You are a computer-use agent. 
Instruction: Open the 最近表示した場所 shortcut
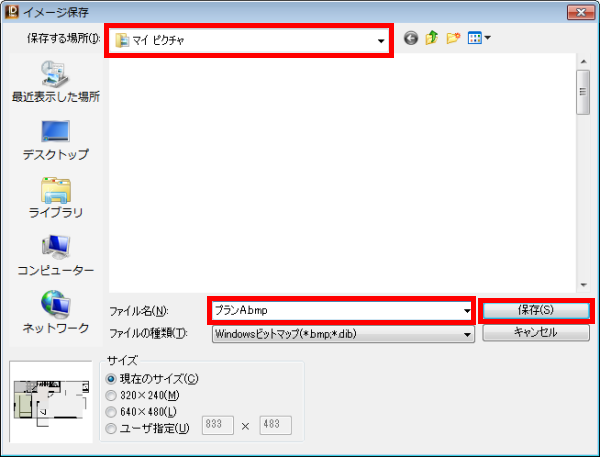tap(55, 82)
